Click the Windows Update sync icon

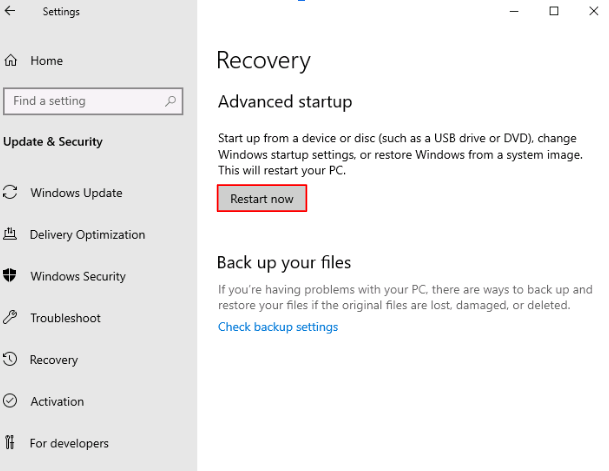tap(11, 193)
